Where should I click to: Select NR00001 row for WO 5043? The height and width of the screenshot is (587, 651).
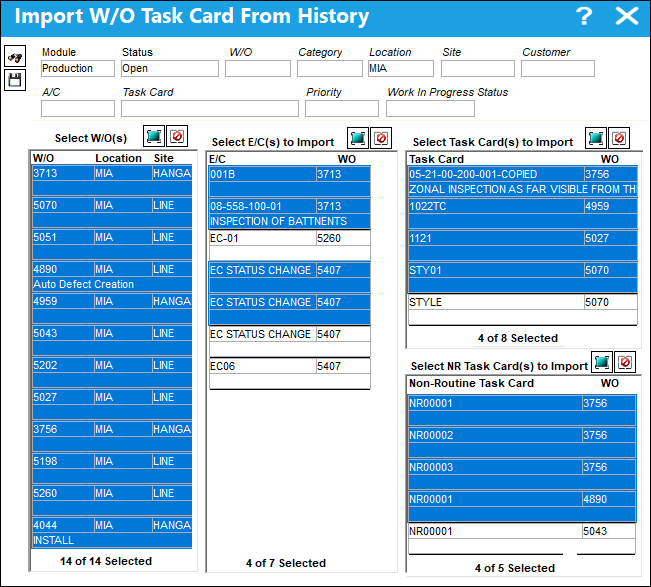522,539
